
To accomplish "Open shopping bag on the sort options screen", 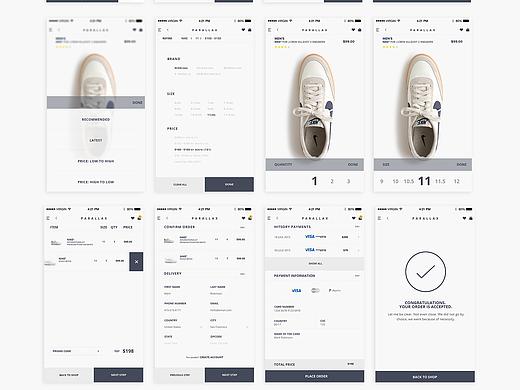I will coord(141,30).
